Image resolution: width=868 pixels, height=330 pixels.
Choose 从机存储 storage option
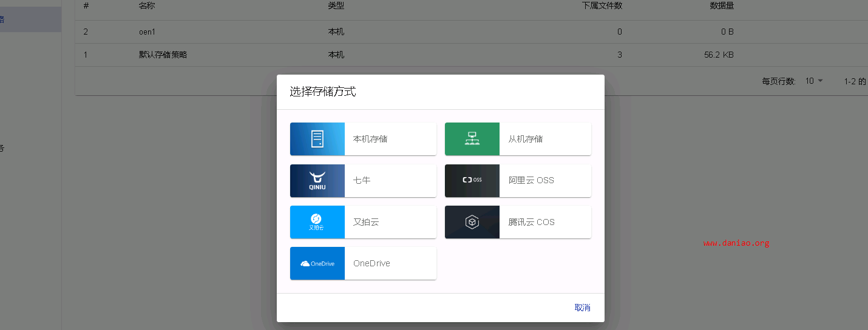click(518, 139)
